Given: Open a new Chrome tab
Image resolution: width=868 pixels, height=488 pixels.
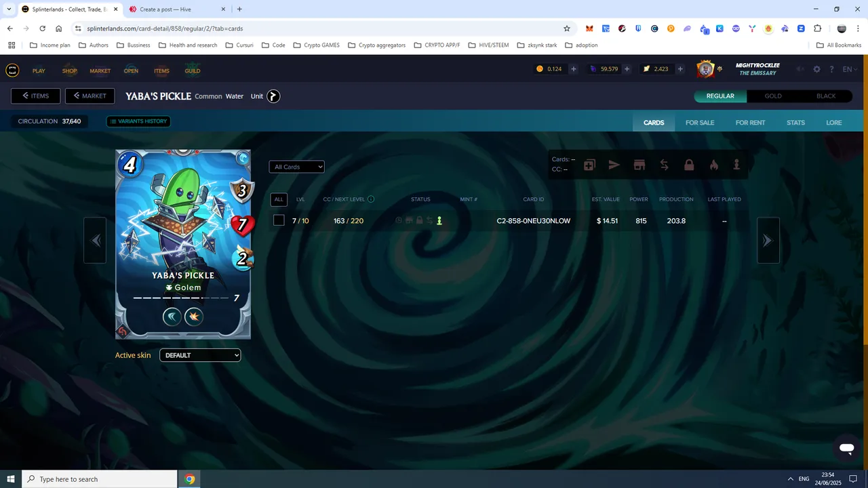Looking at the screenshot, I should (239, 9).
